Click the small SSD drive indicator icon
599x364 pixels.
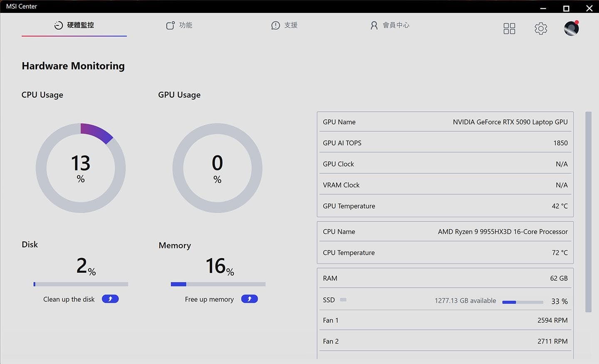(x=343, y=300)
